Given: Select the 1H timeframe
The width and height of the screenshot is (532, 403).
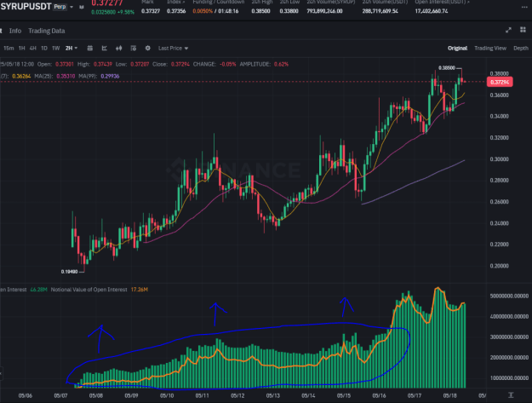Looking at the screenshot, I should 22,49.
